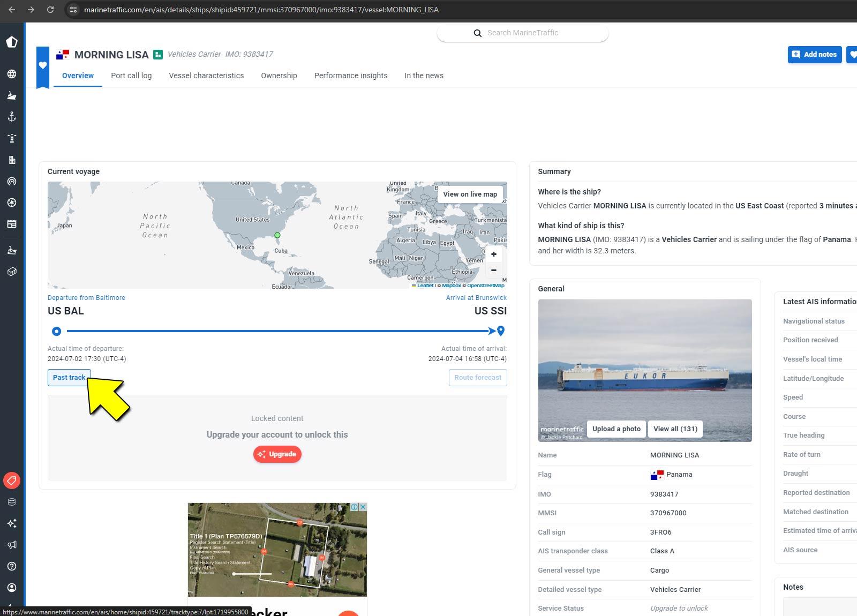Click the site settings icon in the address bar
The image size is (857, 616).
[73, 10]
